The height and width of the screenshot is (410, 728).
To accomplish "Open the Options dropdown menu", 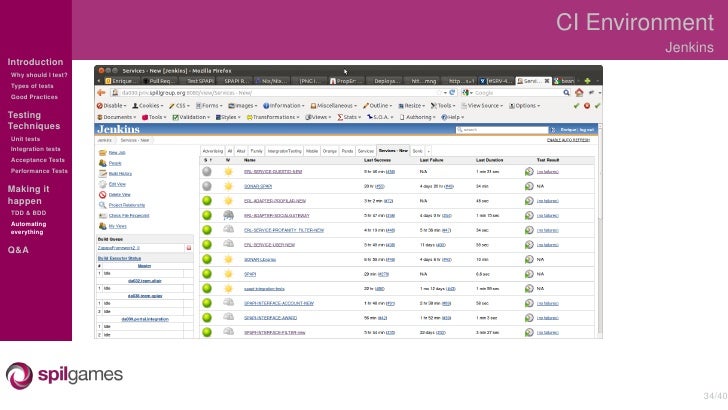I will 525,106.
